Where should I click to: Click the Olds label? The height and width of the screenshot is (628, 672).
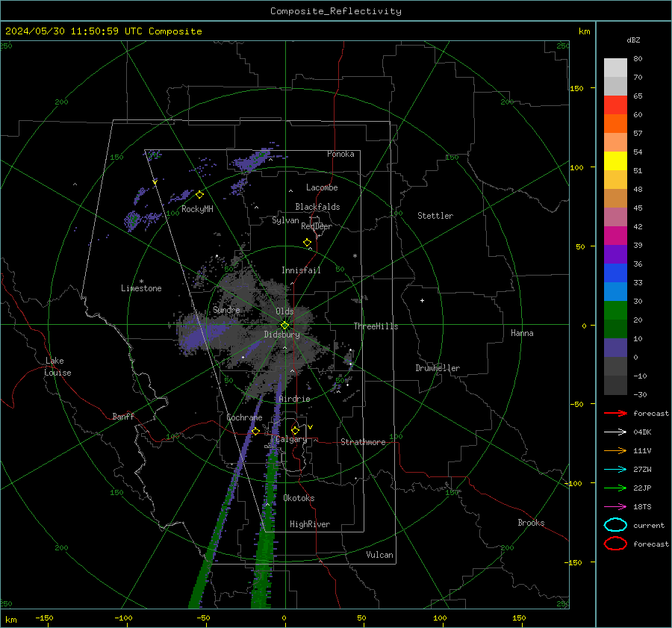tap(284, 311)
